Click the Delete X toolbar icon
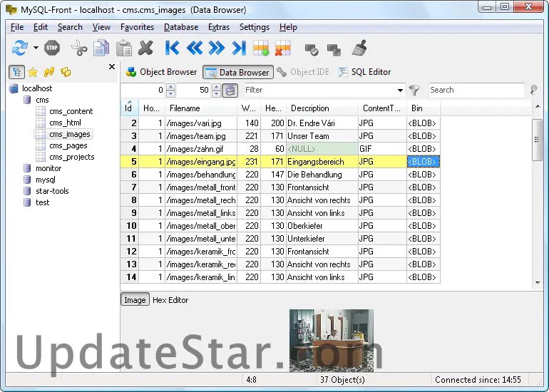This screenshot has height=392, width=549. click(x=145, y=48)
